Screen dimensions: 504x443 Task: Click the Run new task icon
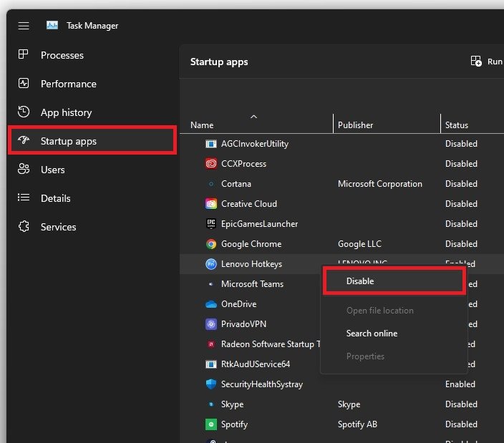pyautogui.click(x=476, y=62)
